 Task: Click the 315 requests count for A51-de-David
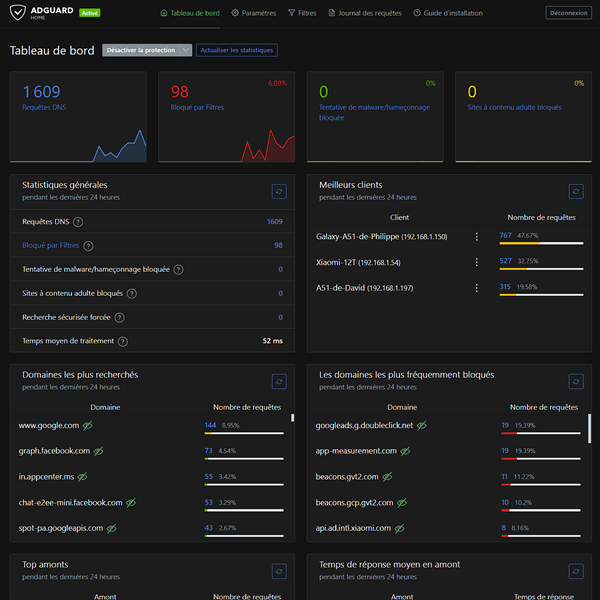[505, 287]
